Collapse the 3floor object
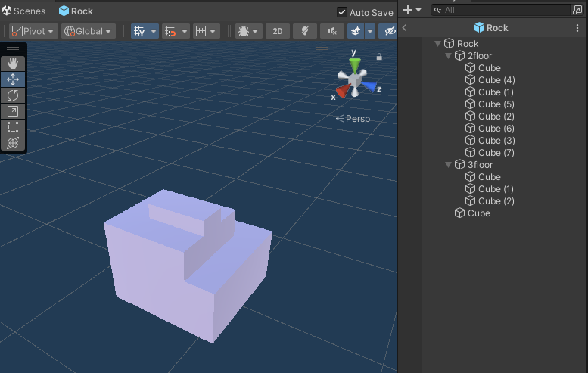 click(448, 165)
